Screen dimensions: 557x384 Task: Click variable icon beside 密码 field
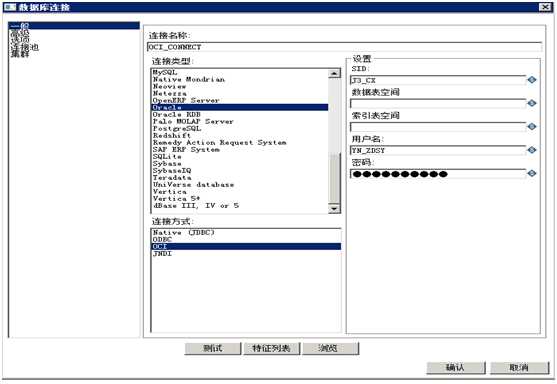click(531, 173)
